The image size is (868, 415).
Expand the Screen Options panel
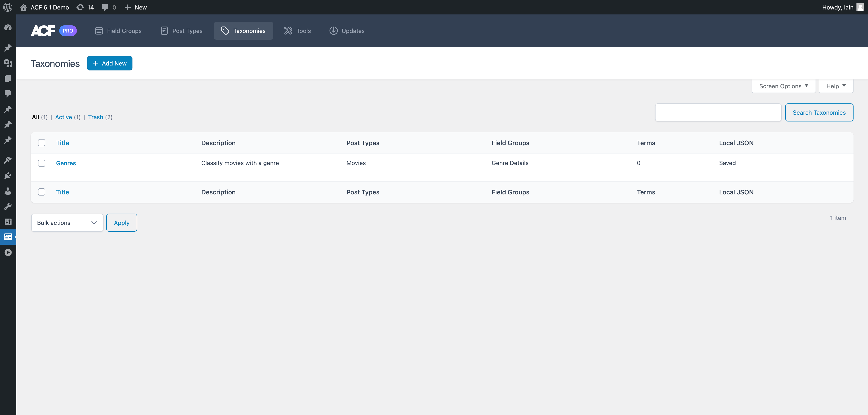coord(783,86)
